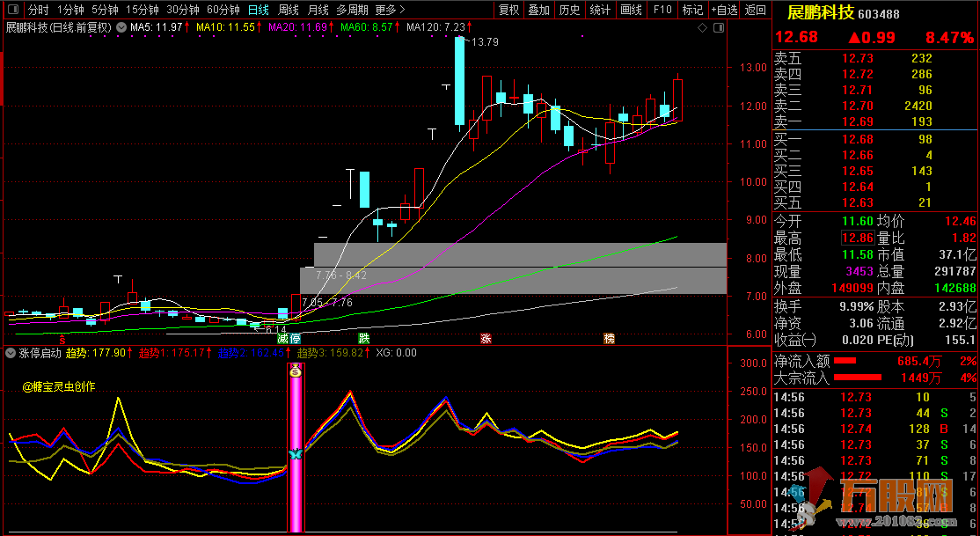This screenshot has height=536, width=980.
Task: Click the MA10 moving average label
Action: [229, 27]
